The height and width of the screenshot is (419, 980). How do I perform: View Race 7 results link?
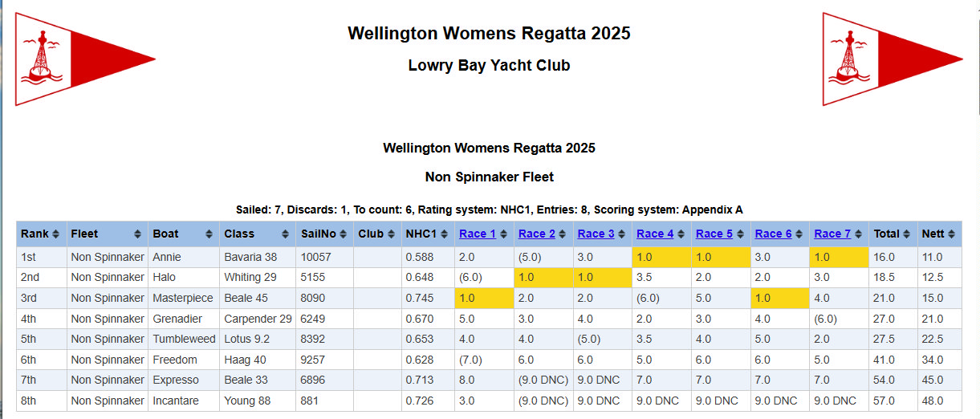pos(832,234)
